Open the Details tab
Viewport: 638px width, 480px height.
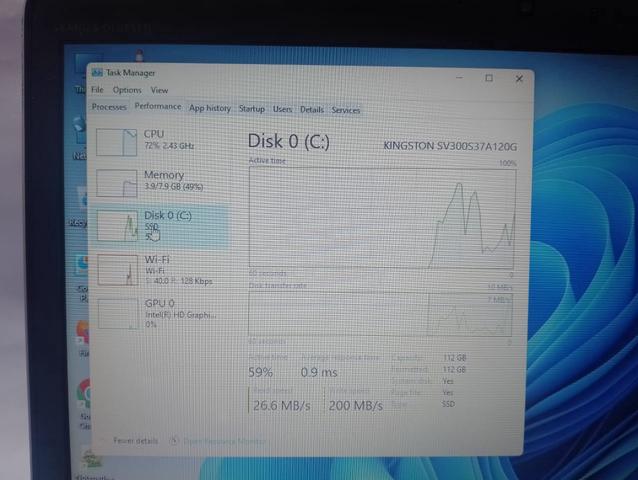[312, 109]
